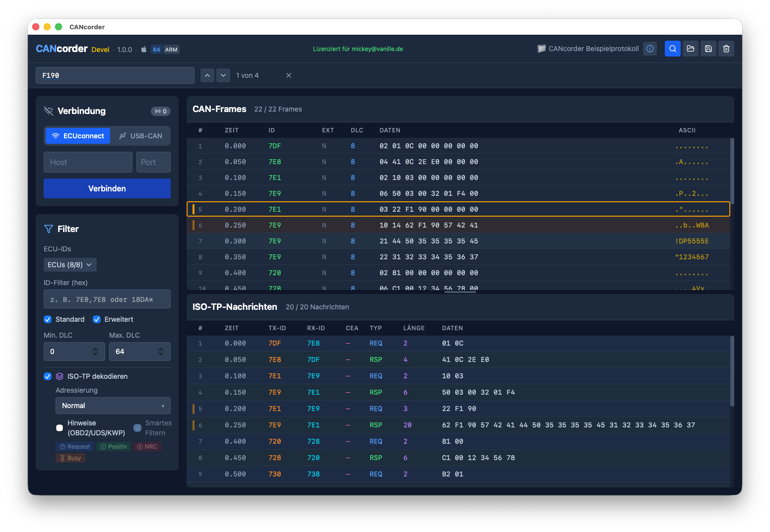This screenshot has height=532, width=770.
Task: Switch to the USB-CAN tab
Action: tap(140, 136)
